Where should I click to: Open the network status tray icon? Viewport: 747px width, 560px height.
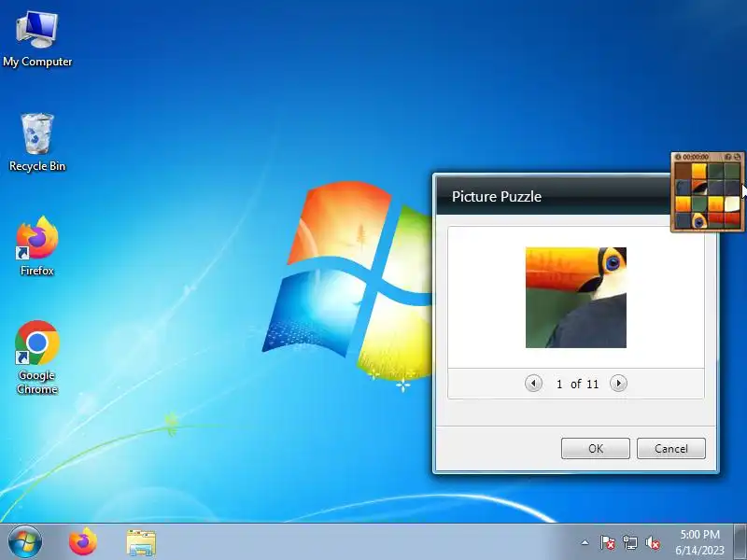pyautogui.click(x=629, y=542)
